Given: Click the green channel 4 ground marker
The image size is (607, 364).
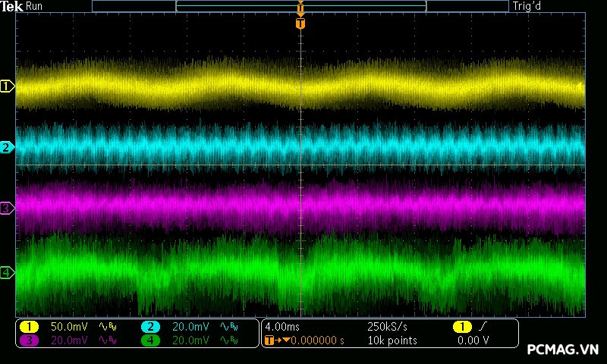Looking at the screenshot, I should pyautogui.click(x=7, y=272).
